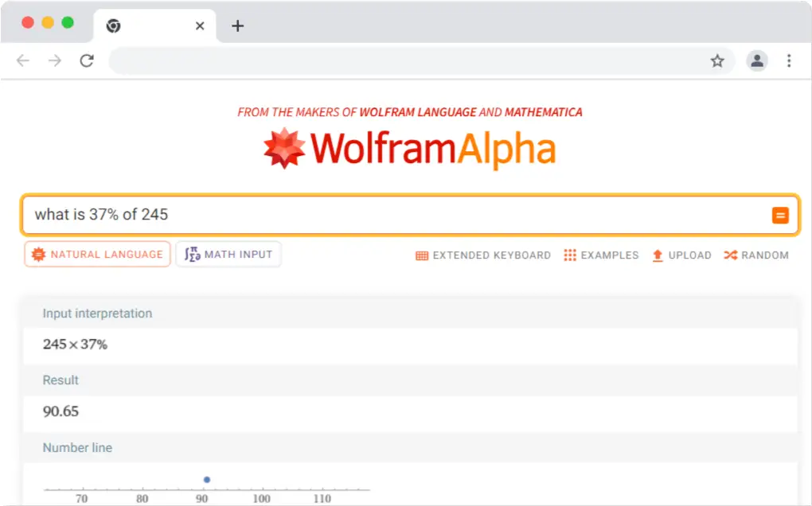Go forward to the next page
Screen dimensions: 812x506
[55, 61]
